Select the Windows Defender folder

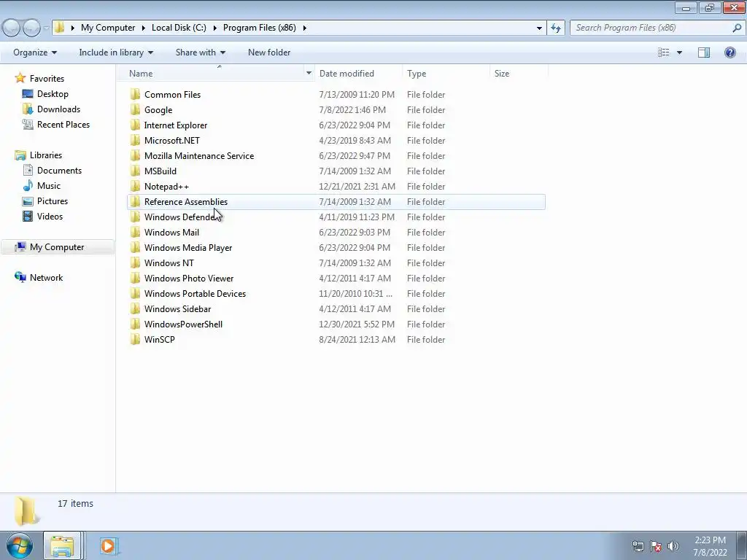(x=182, y=217)
